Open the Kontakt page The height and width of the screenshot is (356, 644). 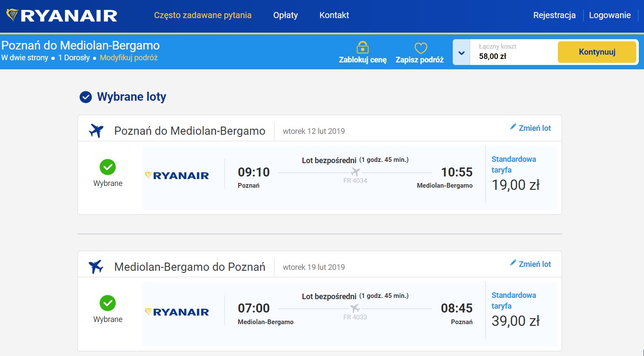tap(334, 15)
